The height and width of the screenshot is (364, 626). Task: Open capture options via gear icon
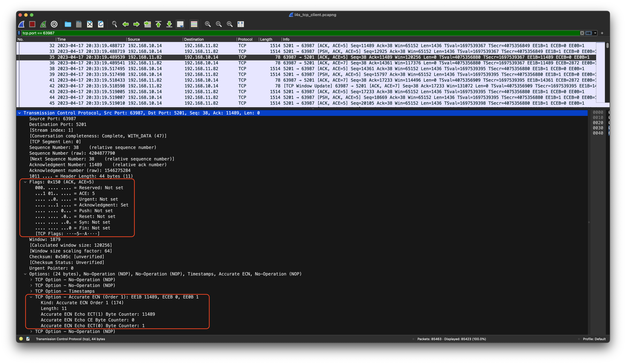coord(54,24)
